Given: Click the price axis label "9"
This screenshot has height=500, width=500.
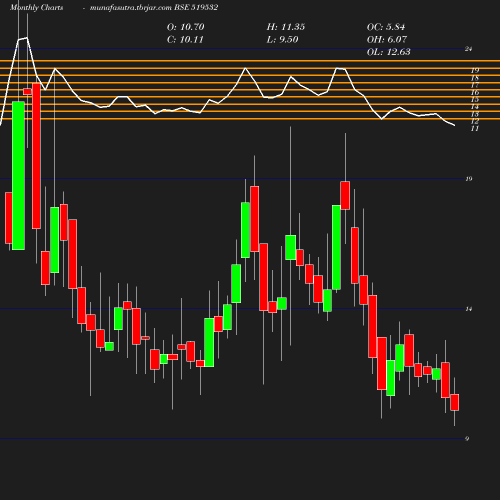Looking at the screenshot, I should (467, 439).
